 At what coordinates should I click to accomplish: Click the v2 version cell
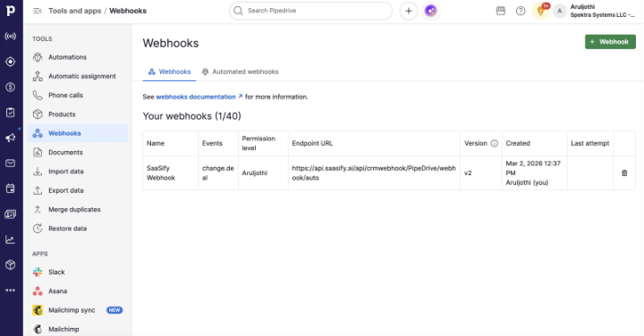481,173
